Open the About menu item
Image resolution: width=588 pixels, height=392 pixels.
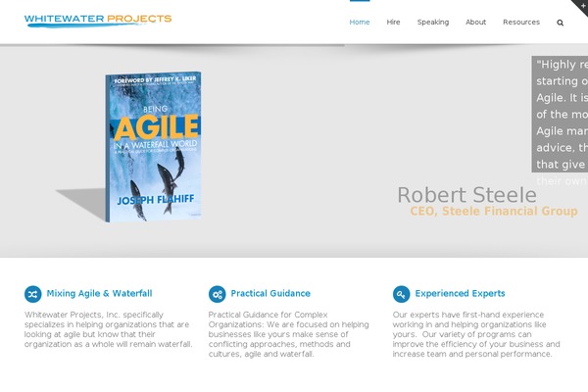(475, 23)
